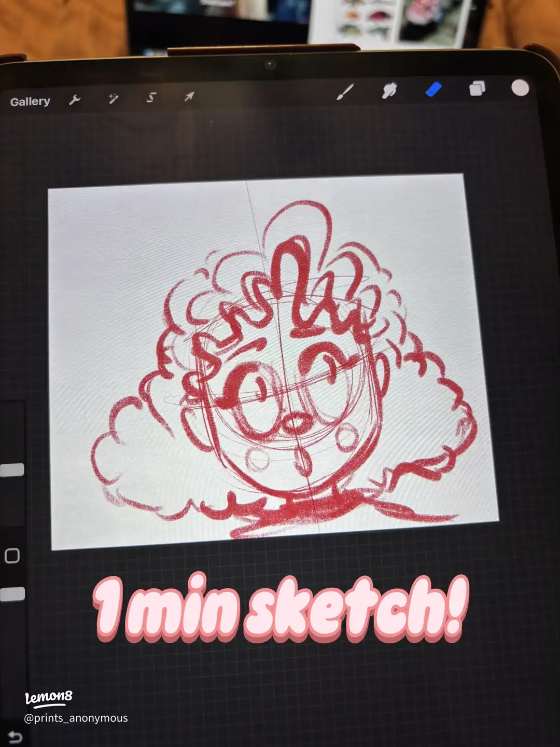Open the Gallery

[x=30, y=101]
